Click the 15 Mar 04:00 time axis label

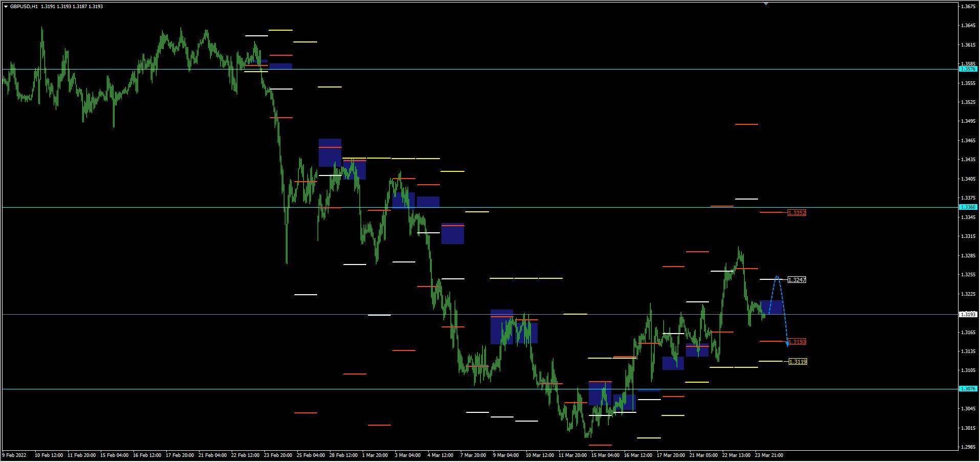click(605, 455)
